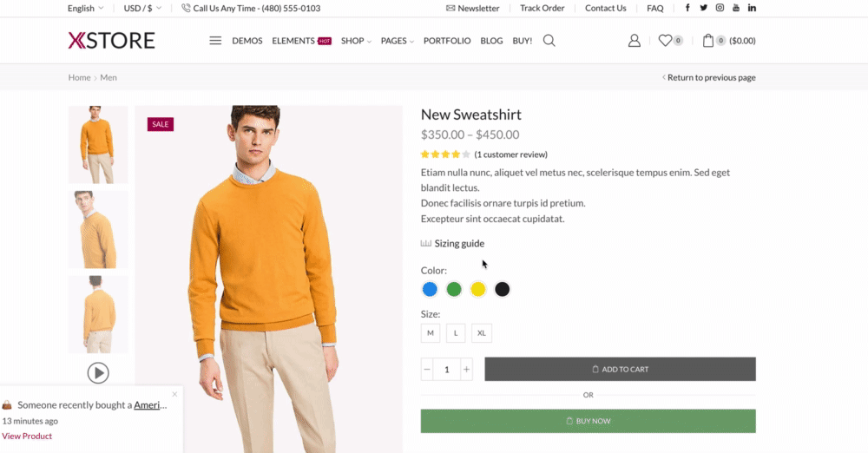Open the wishlist heart icon
Screen dimensions: 868x453
(x=665, y=41)
